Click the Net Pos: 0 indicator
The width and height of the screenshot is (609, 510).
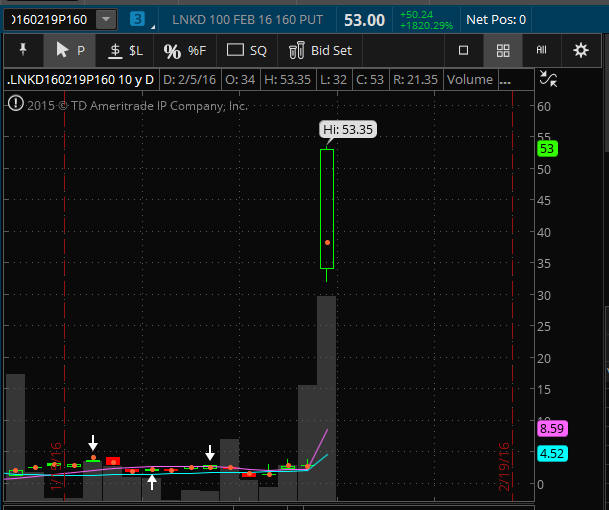pyautogui.click(x=497, y=19)
